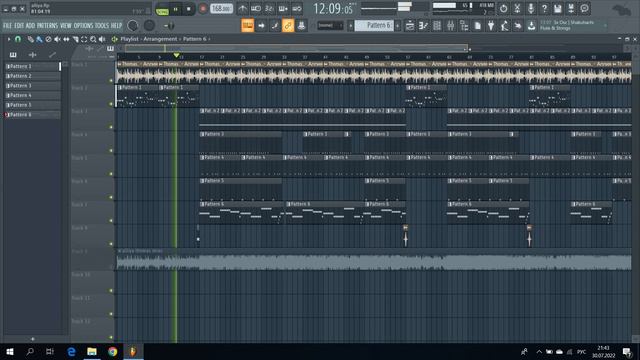Open the ADD menu

point(30,26)
